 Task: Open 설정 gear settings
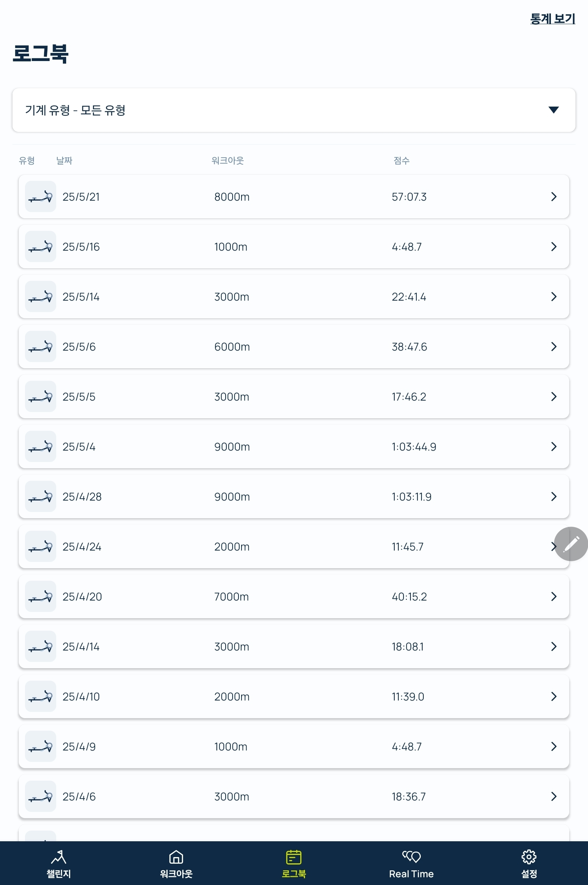point(529,856)
